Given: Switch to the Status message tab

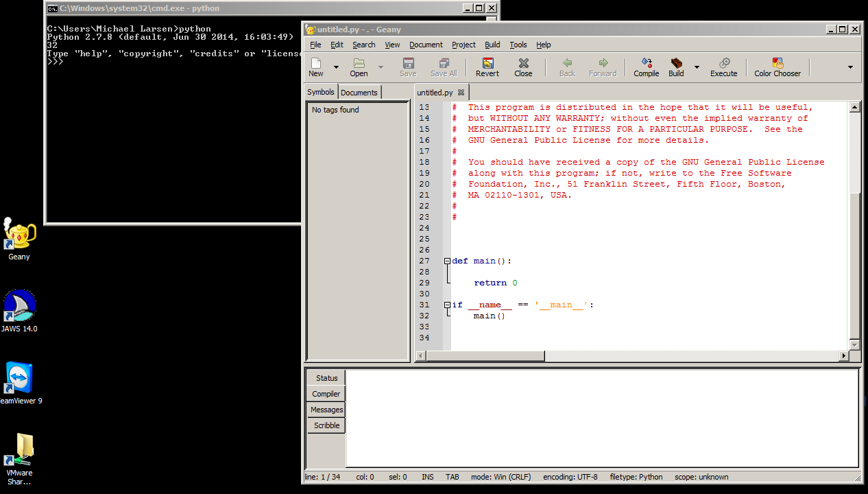Looking at the screenshot, I should (x=326, y=378).
